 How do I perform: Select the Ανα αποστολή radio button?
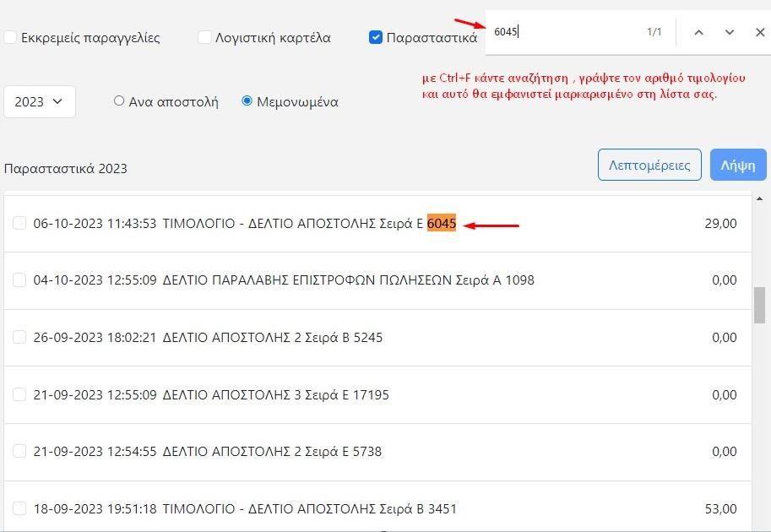coord(119,101)
